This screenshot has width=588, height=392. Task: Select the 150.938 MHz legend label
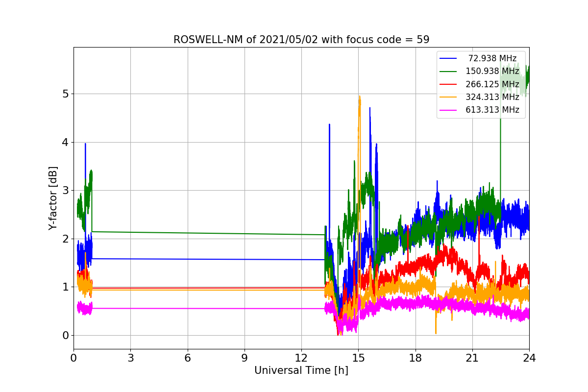click(492, 72)
